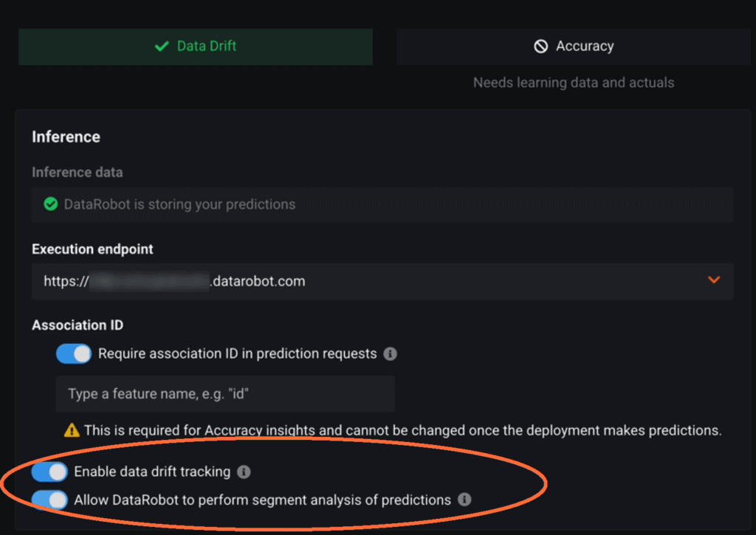Click the green storing-predictions status checkmark

click(51, 204)
